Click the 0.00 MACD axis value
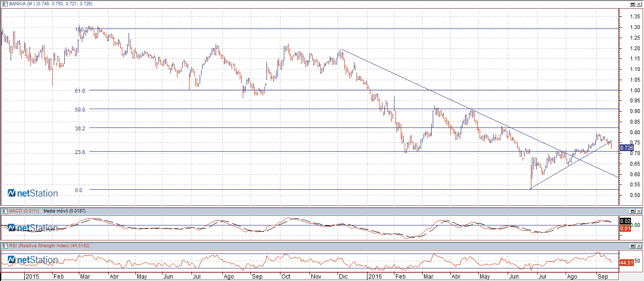 pos(635,225)
